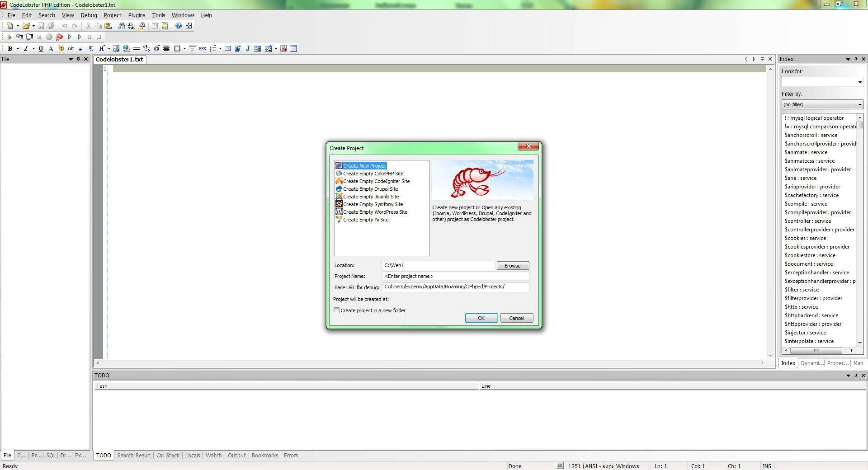Open the Plugins menu
This screenshot has height=470, width=868.
[x=137, y=15]
